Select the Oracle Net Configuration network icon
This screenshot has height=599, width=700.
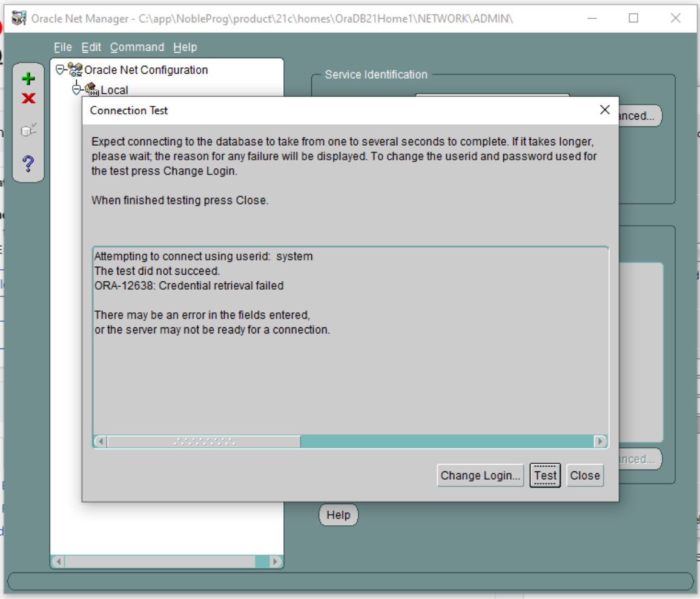pos(75,70)
